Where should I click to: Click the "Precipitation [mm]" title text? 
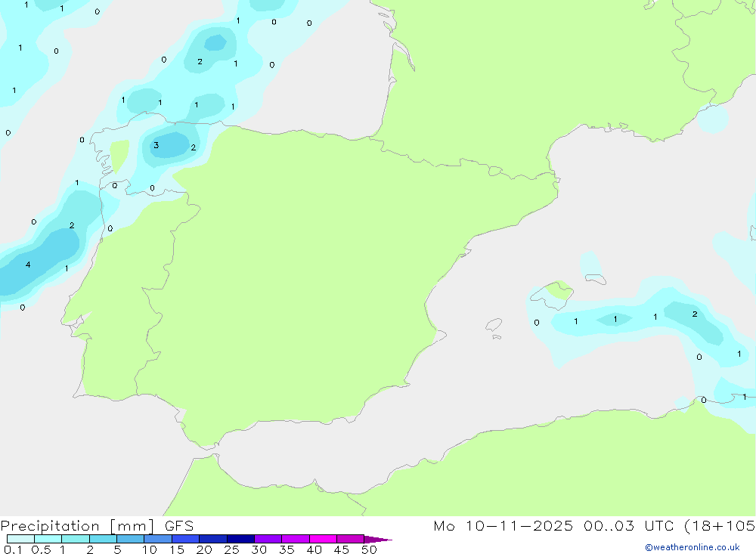click(x=77, y=526)
